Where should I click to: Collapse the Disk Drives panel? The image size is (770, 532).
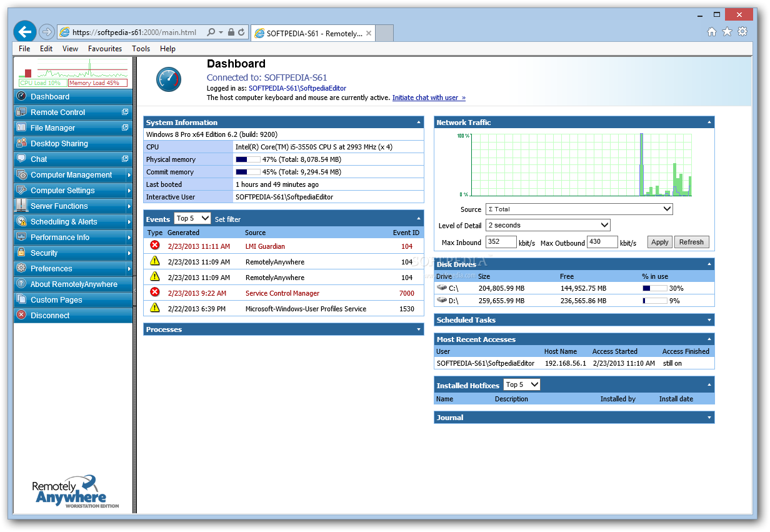coord(709,264)
